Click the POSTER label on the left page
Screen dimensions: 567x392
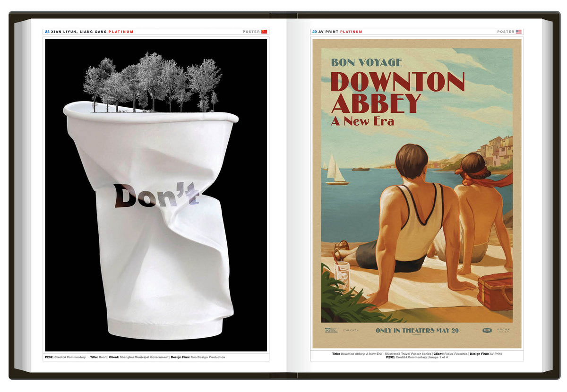click(x=251, y=32)
